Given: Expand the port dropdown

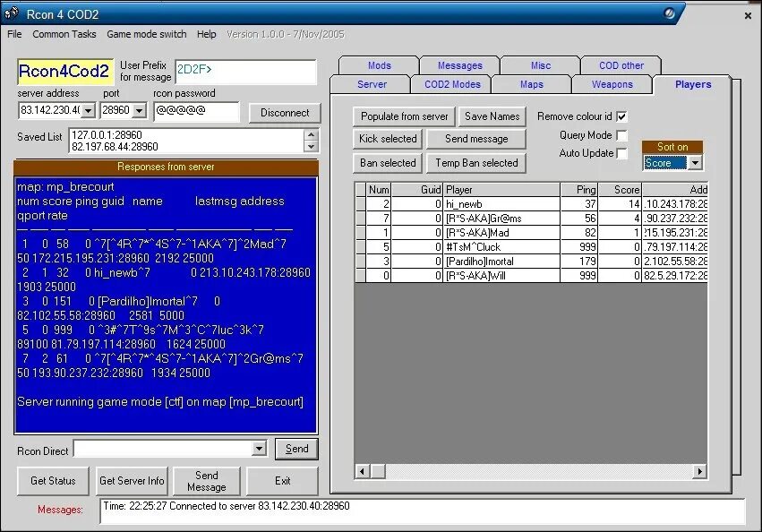Looking at the screenshot, I should pyautogui.click(x=139, y=110).
